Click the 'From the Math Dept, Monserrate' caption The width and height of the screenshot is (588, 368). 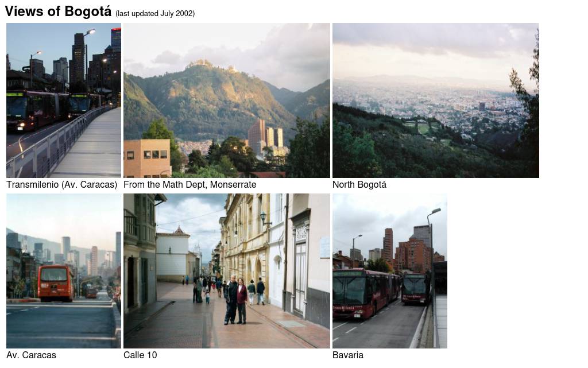(x=189, y=185)
